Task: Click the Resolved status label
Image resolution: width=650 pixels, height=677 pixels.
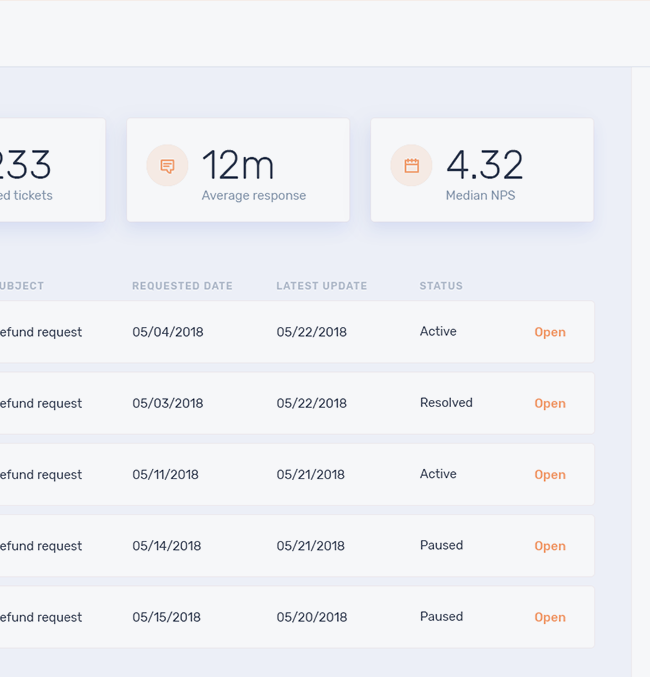Action: coord(446,403)
